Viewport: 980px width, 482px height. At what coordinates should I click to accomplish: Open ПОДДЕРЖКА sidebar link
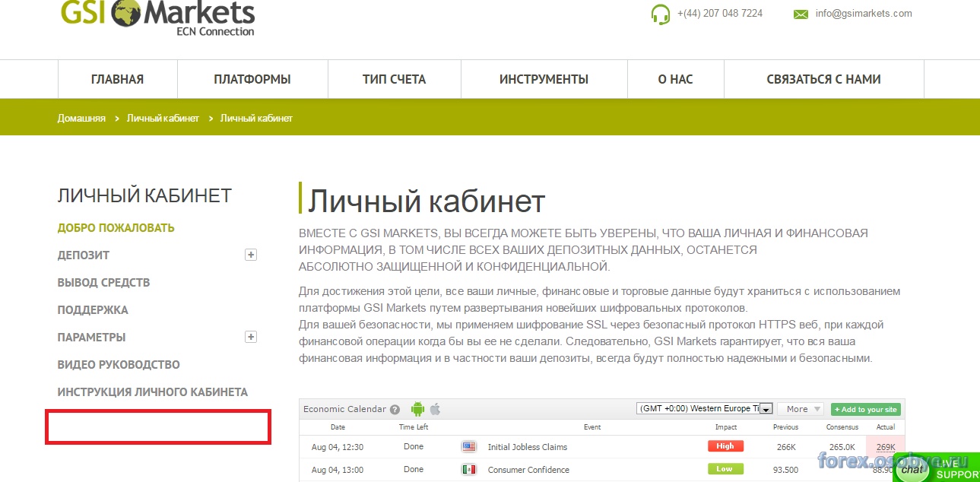(93, 309)
